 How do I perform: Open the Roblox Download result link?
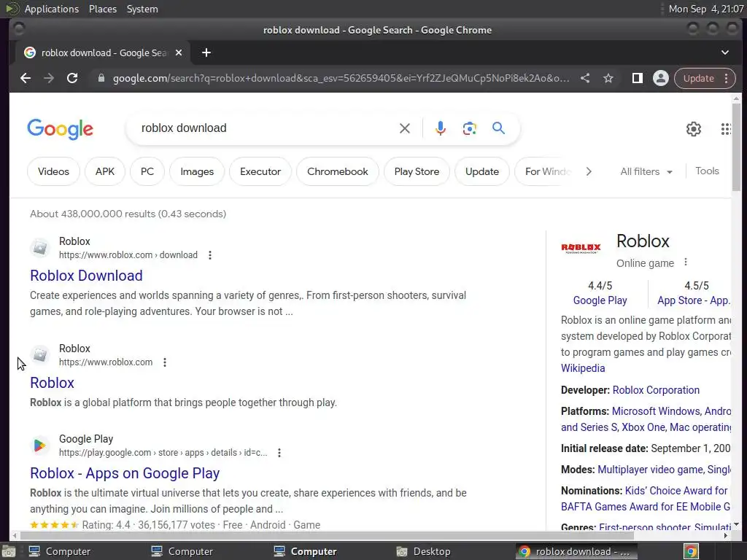click(86, 275)
